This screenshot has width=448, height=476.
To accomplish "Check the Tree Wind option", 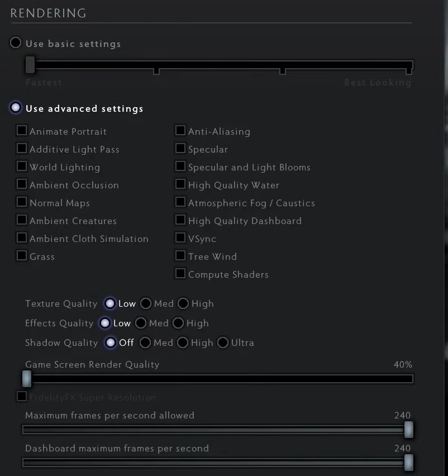I will click(180, 256).
